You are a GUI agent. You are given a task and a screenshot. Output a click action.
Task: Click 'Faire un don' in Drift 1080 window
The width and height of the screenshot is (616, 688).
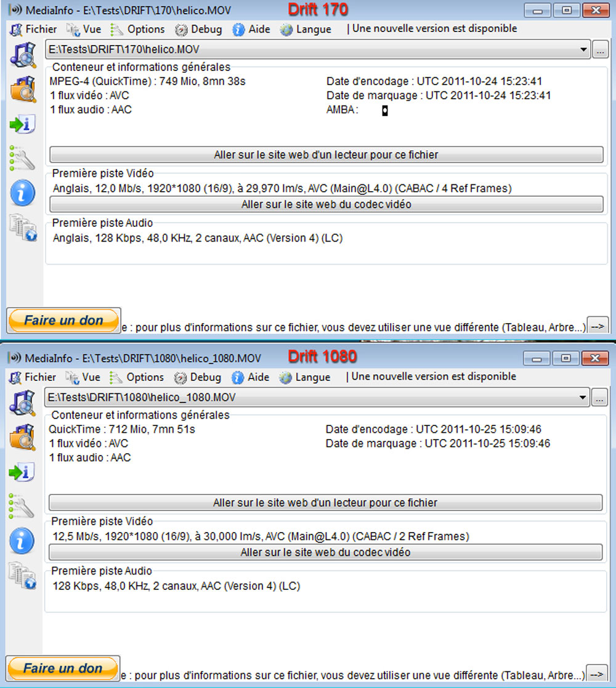click(x=63, y=668)
